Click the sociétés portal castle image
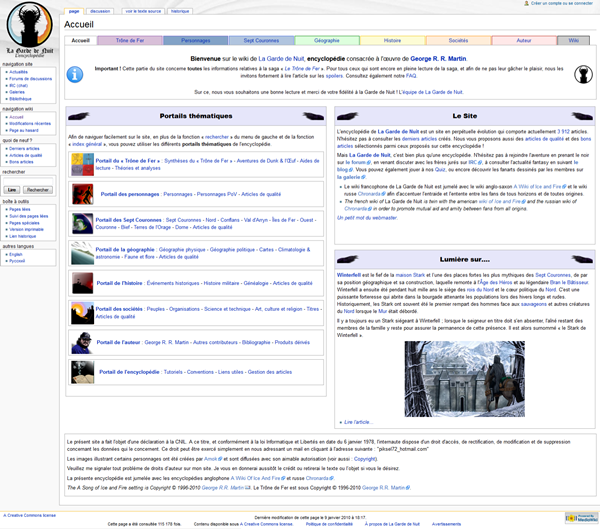This screenshot has height=529, width=600. (82, 313)
